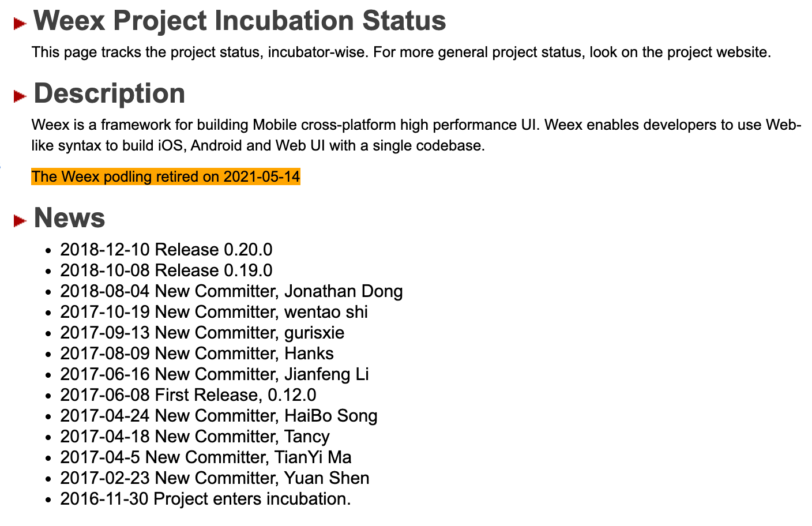Click the red arrow beside News heading
The width and height of the screenshot is (812, 526).
(x=21, y=220)
